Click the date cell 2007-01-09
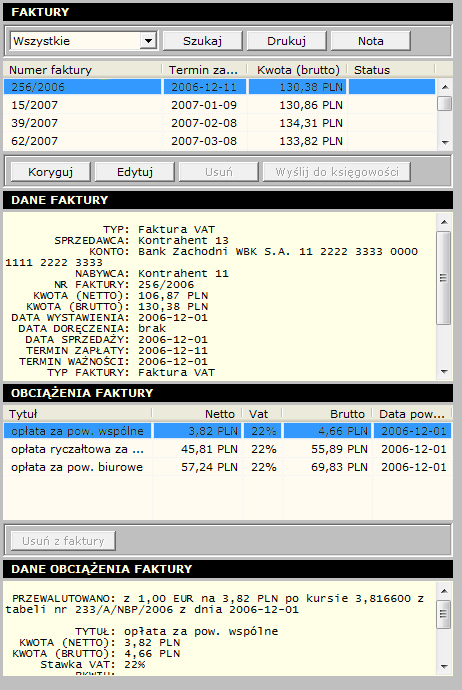The width and height of the screenshot is (462, 690). (204, 105)
